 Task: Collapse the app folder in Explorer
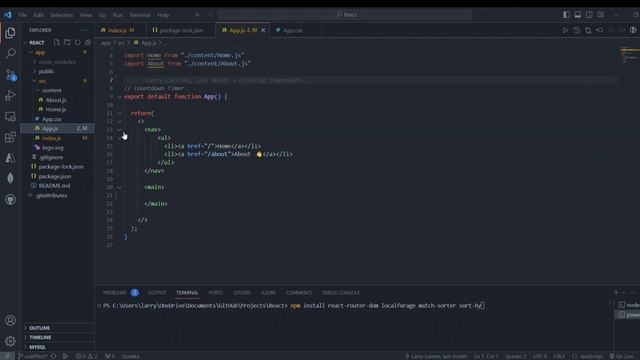click(x=31, y=52)
